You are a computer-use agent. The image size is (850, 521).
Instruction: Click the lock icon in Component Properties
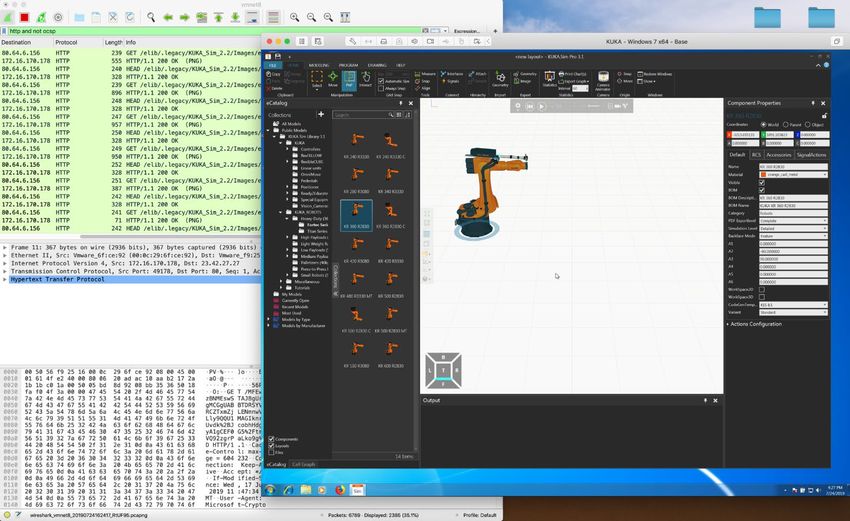point(824,116)
